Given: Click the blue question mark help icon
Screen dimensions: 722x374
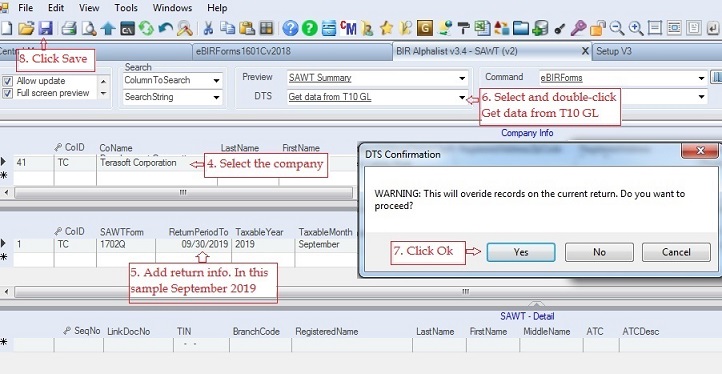Looking at the screenshot, I should [290, 29].
